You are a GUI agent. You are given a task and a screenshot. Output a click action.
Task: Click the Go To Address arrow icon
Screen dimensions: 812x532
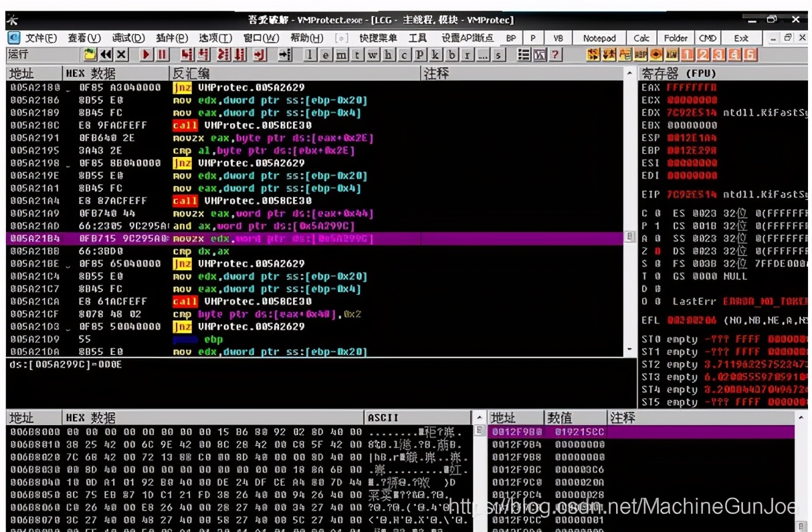coord(285,55)
